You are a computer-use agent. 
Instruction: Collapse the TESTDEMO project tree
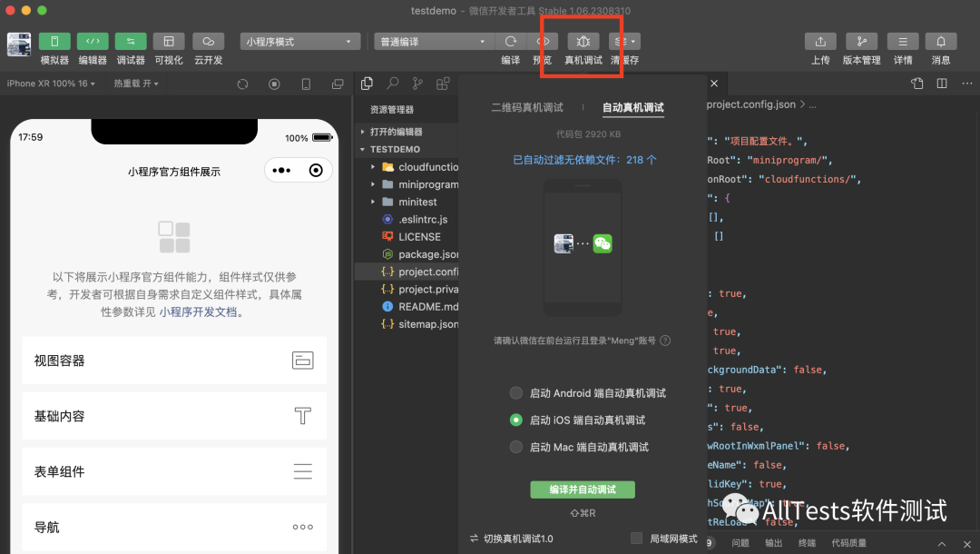point(362,150)
